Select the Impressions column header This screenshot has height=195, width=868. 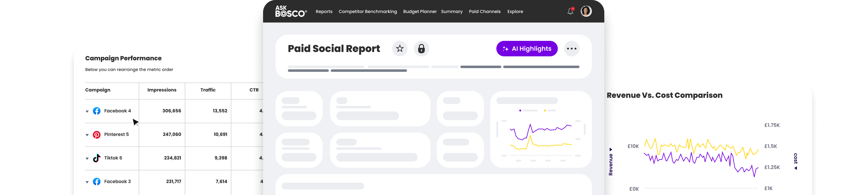[x=162, y=90]
